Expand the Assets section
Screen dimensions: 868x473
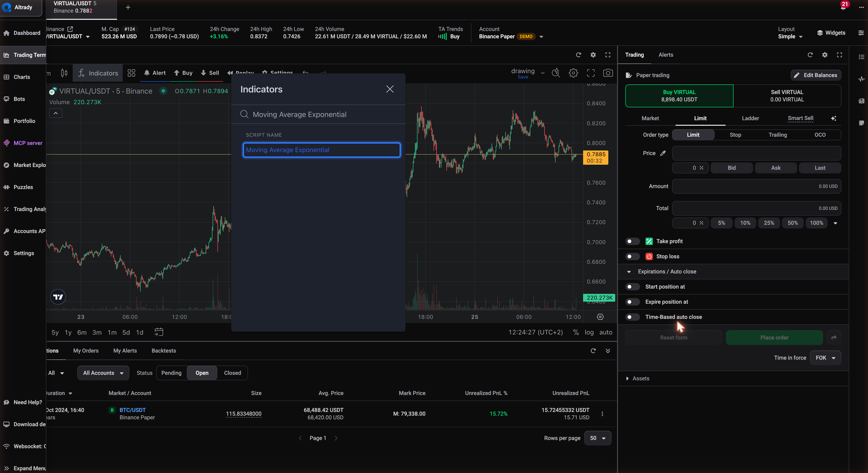pyautogui.click(x=637, y=378)
